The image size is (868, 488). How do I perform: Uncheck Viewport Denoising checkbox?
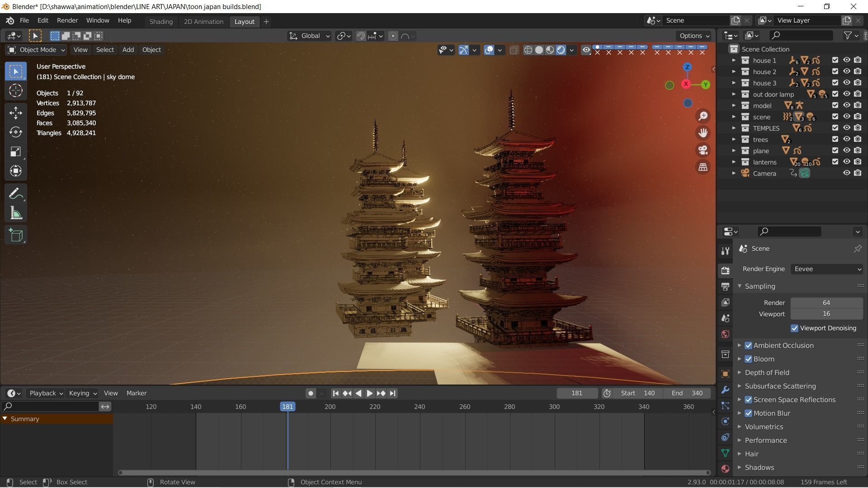(794, 328)
